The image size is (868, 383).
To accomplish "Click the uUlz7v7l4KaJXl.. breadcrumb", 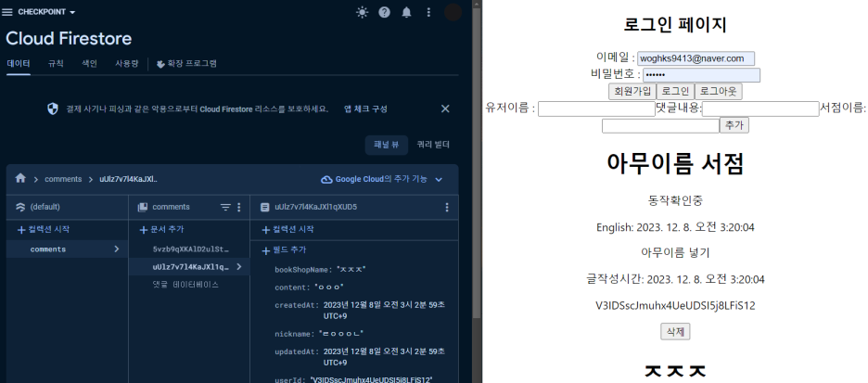I will pyautogui.click(x=128, y=179).
